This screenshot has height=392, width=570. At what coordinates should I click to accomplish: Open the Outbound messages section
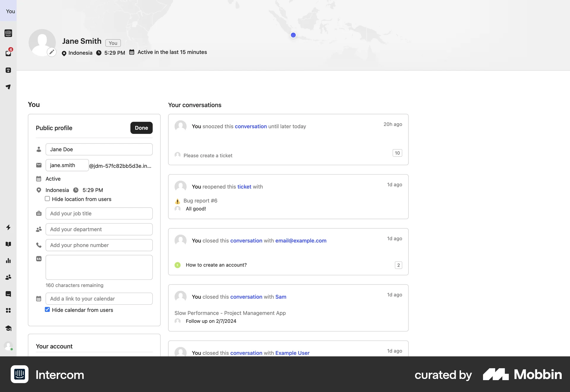pos(8,87)
